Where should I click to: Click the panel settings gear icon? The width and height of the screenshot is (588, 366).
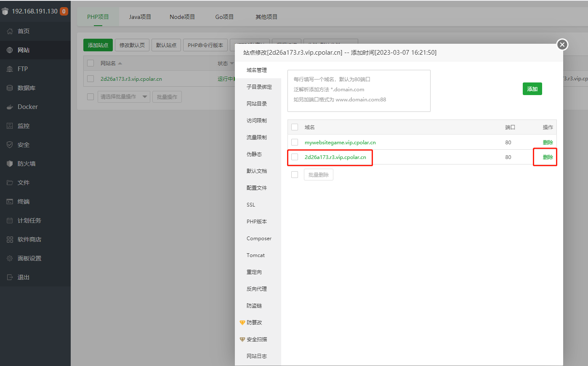point(10,258)
